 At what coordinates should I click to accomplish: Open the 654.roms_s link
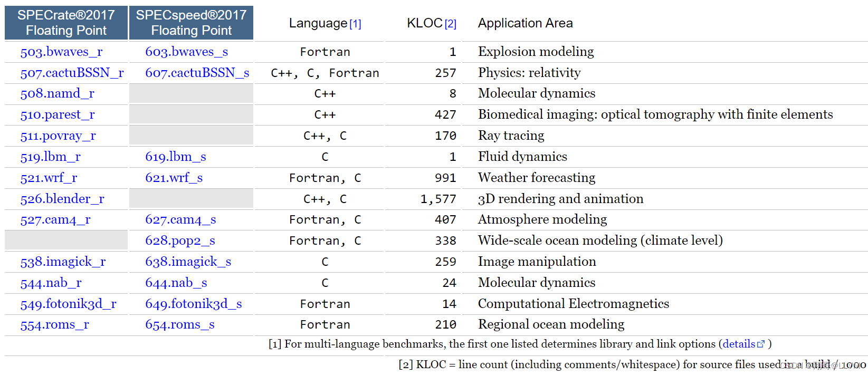(x=180, y=324)
